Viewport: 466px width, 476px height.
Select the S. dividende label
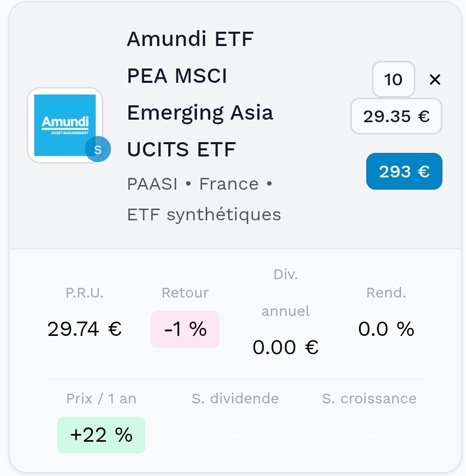tap(235, 399)
